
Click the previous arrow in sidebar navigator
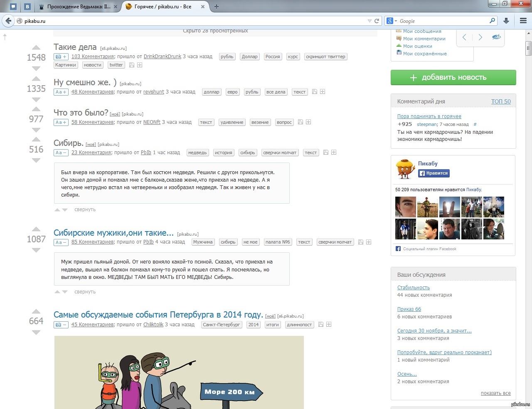[464, 37]
